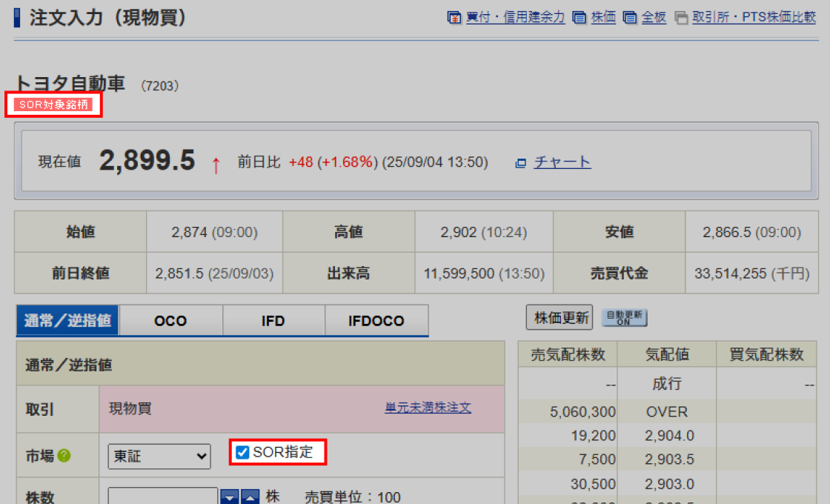Click the SOR対象銘柄 red badge
This screenshot has width=830, height=504.
(x=53, y=105)
